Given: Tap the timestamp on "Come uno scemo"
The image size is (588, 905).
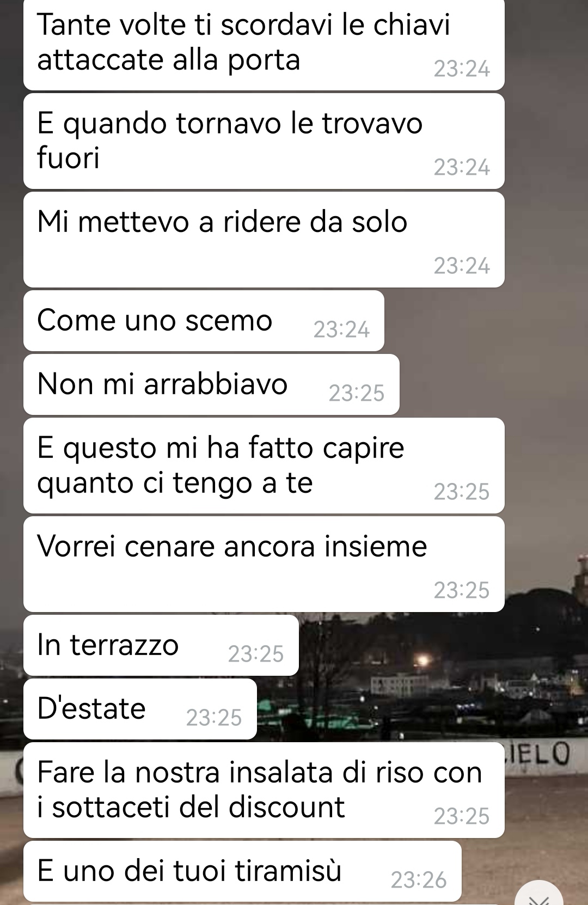Looking at the screenshot, I should pyautogui.click(x=341, y=329).
